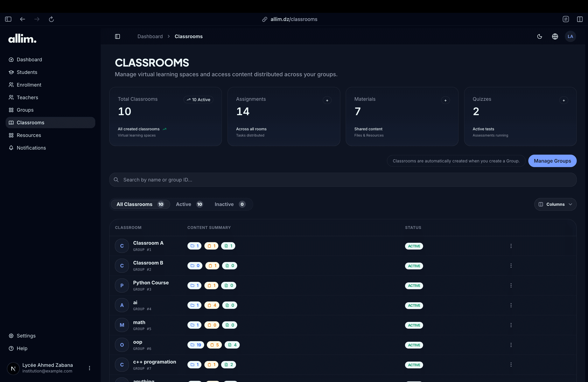Viewport: 588px width, 382px height.
Task: Select the All Classrooms tab
Action: tap(140, 204)
